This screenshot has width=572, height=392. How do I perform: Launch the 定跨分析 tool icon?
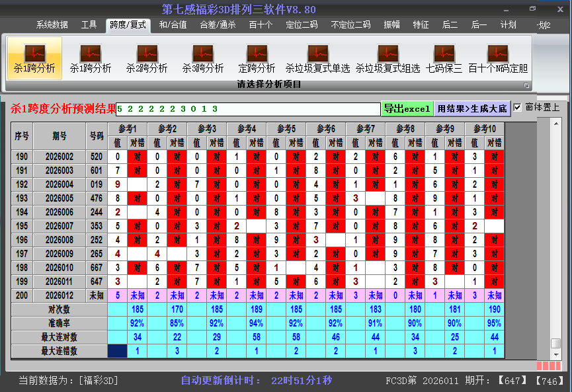tap(257, 53)
